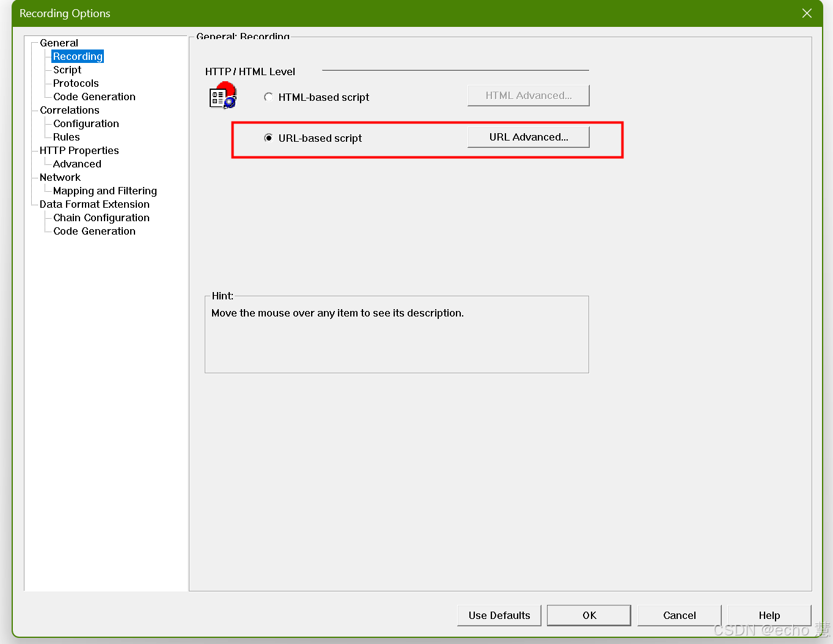The width and height of the screenshot is (833, 644).
Task: Click the disabled HTML Advanced button
Action: tap(529, 95)
